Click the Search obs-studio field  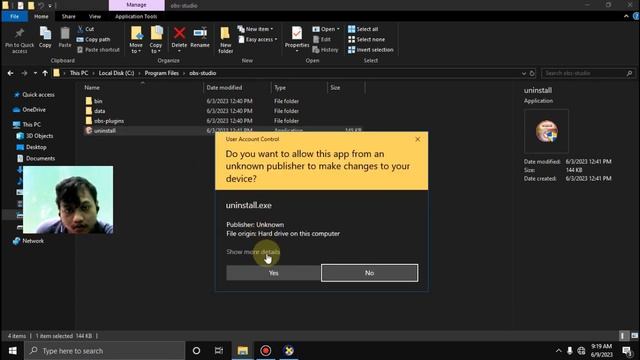[588, 73]
